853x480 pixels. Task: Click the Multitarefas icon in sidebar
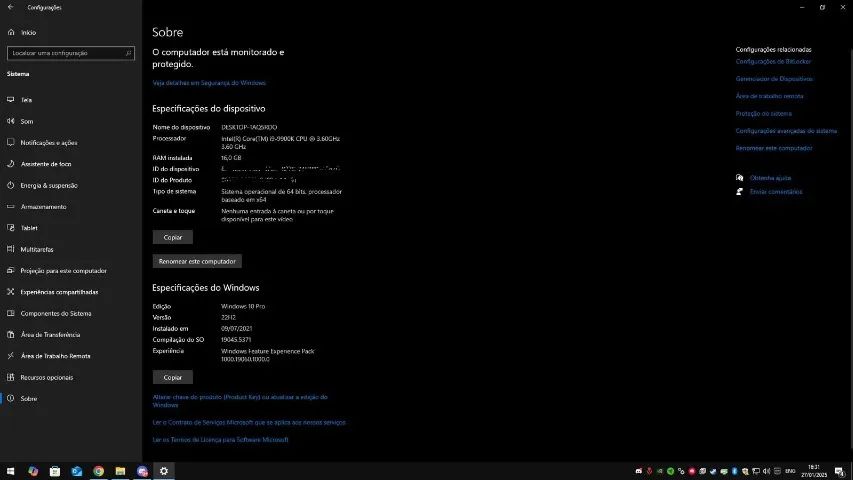point(10,249)
